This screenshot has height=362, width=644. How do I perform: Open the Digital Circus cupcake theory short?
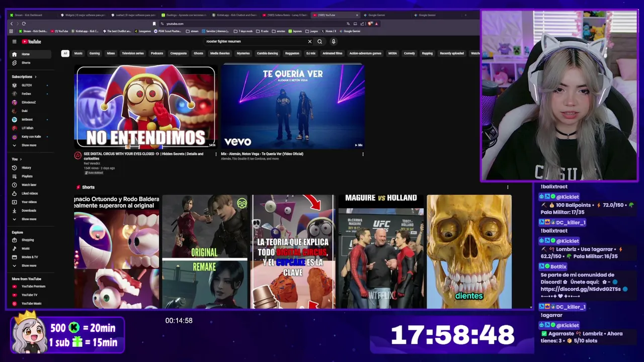pyautogui.click(x=293, y=251)
